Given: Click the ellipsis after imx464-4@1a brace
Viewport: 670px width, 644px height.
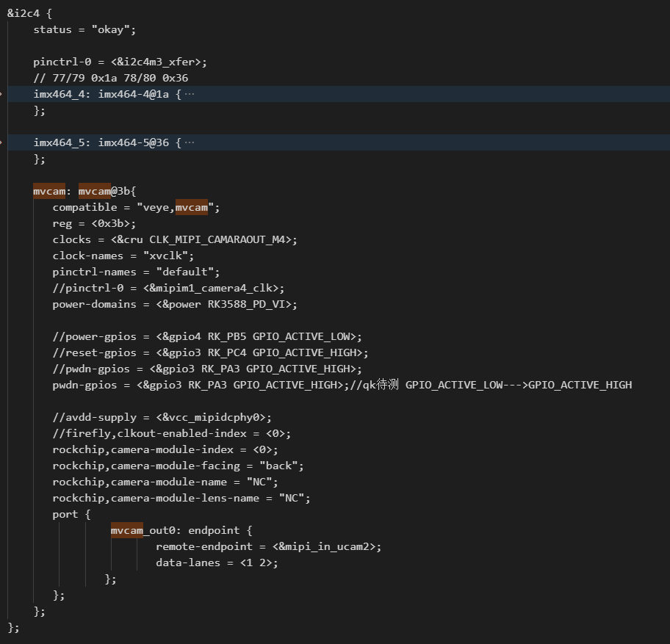Looking at the screenshot, I should (190, 95).
